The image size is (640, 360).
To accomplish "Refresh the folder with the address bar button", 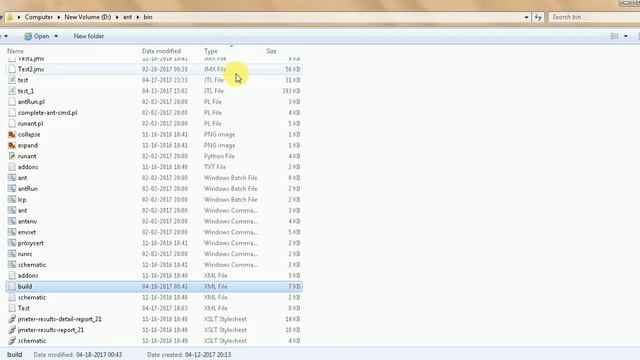I will pos(538,17).
